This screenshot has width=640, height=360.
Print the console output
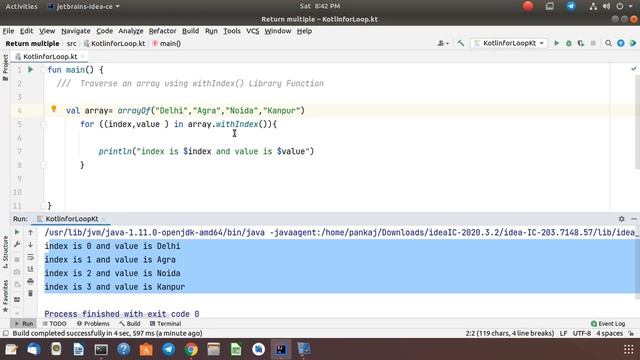coord(30,281)
